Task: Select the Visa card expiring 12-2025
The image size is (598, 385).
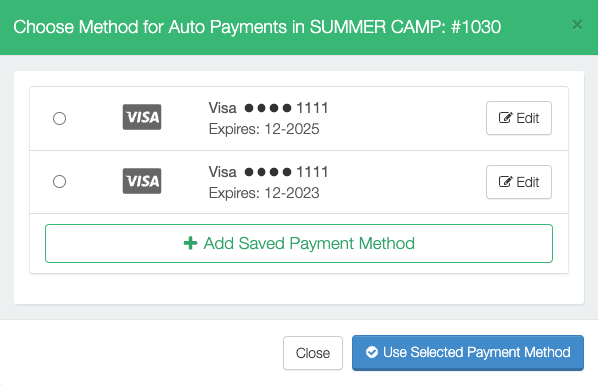Action: tap(59, 118)
